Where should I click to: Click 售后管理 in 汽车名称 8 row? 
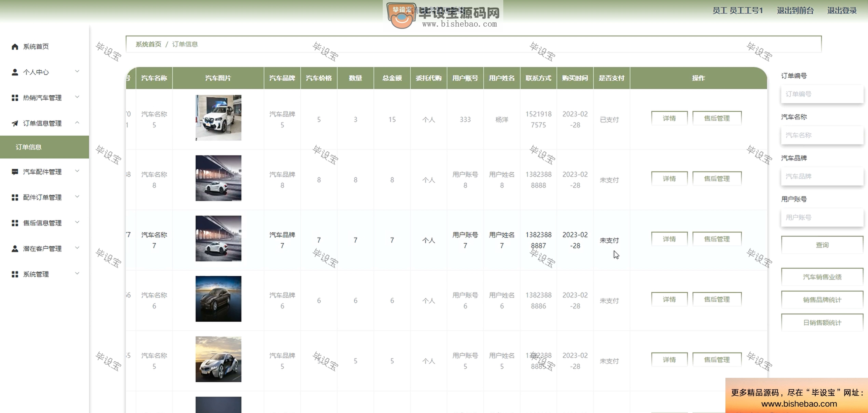coord(717,179)
